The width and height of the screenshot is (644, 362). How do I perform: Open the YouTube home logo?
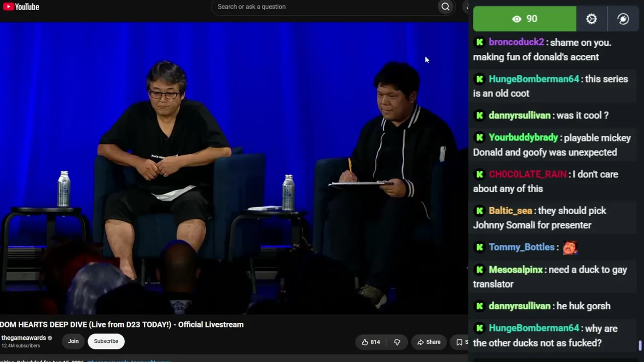coord(21,7)
